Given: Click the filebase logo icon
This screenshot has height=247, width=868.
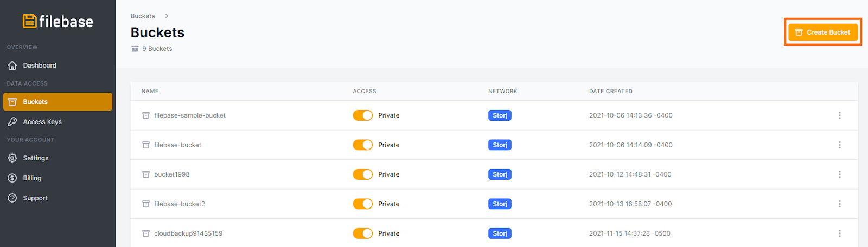Looking at the screenshot, I should point(29,21).
